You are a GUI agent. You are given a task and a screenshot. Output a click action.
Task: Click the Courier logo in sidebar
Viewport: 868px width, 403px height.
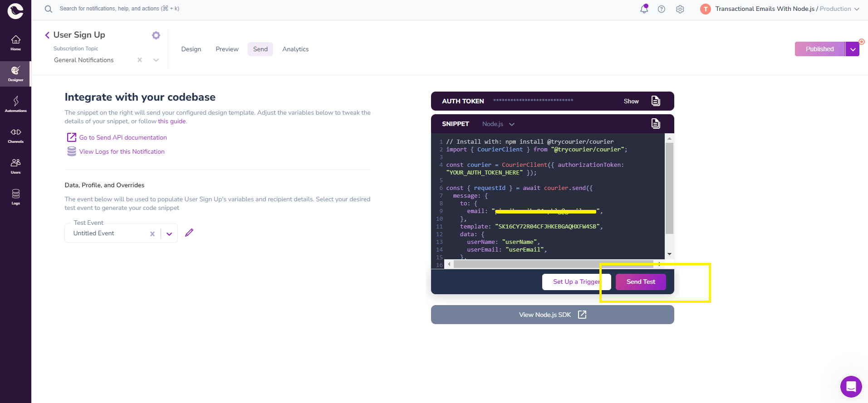pyautogui.click(x=15, y=11)
